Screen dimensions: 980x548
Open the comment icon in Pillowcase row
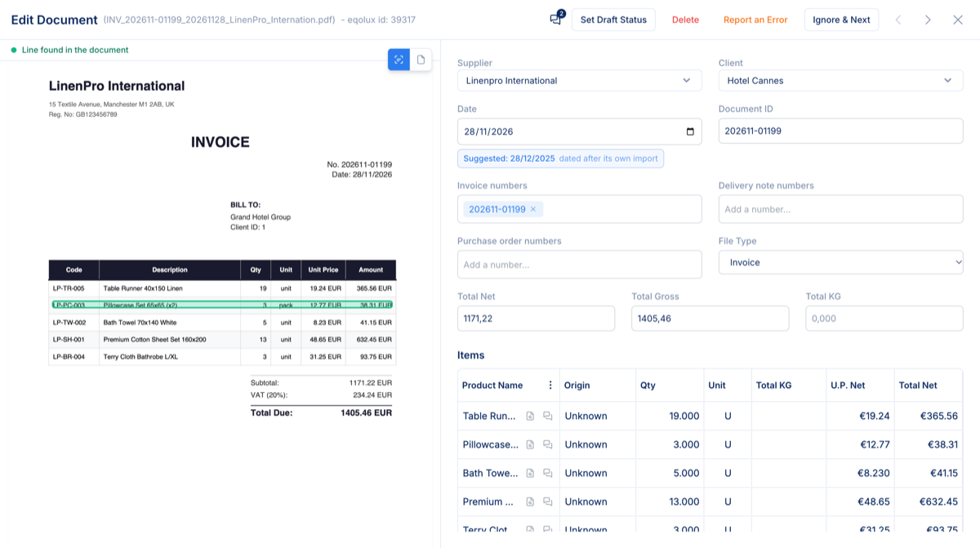548,444
